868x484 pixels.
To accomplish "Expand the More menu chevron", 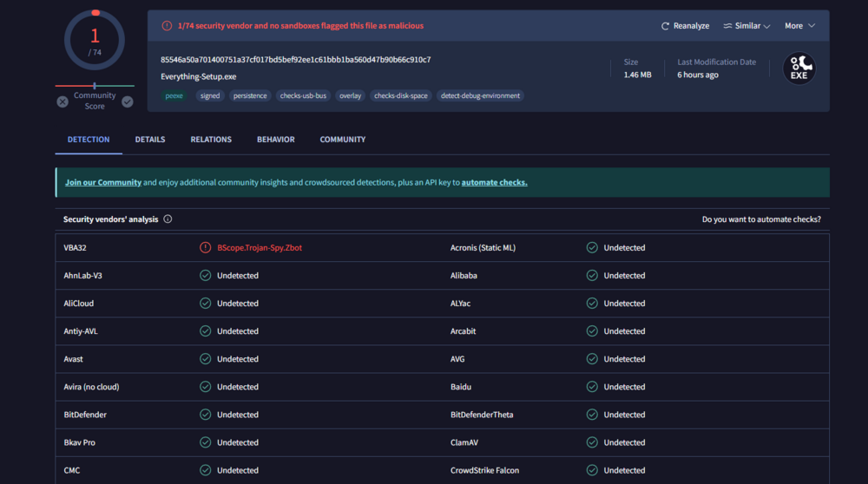I will (811, 26).
